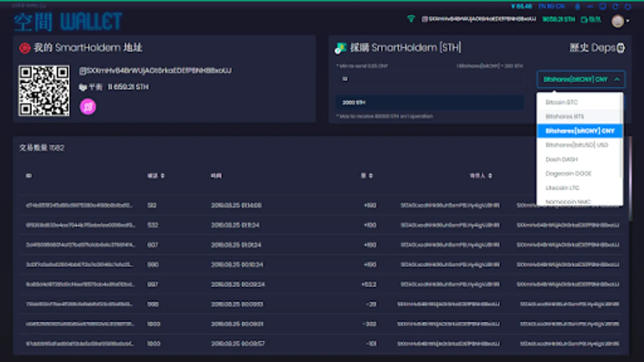Click the copy icon before the wallet address
644x362 pixels.
83,71
